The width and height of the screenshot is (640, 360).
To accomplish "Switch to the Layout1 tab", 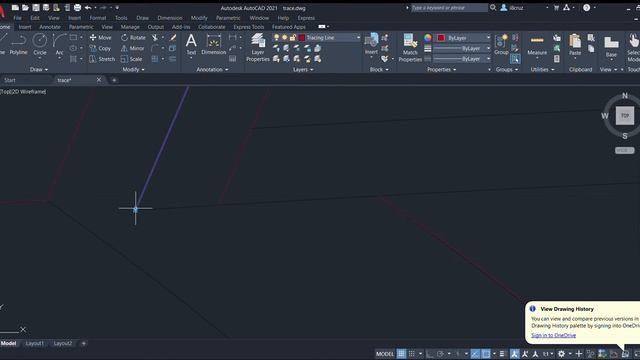I will click(x=34, y=343).
